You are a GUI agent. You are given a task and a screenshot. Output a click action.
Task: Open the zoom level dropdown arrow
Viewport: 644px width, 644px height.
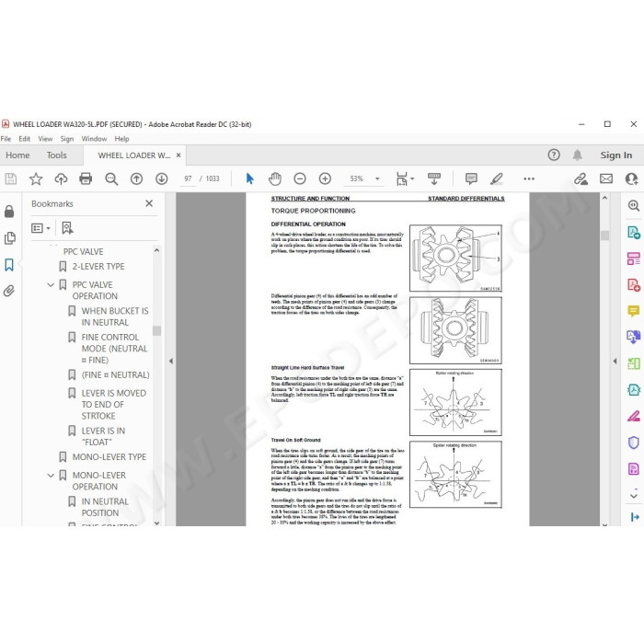click(x=377, y=178)
